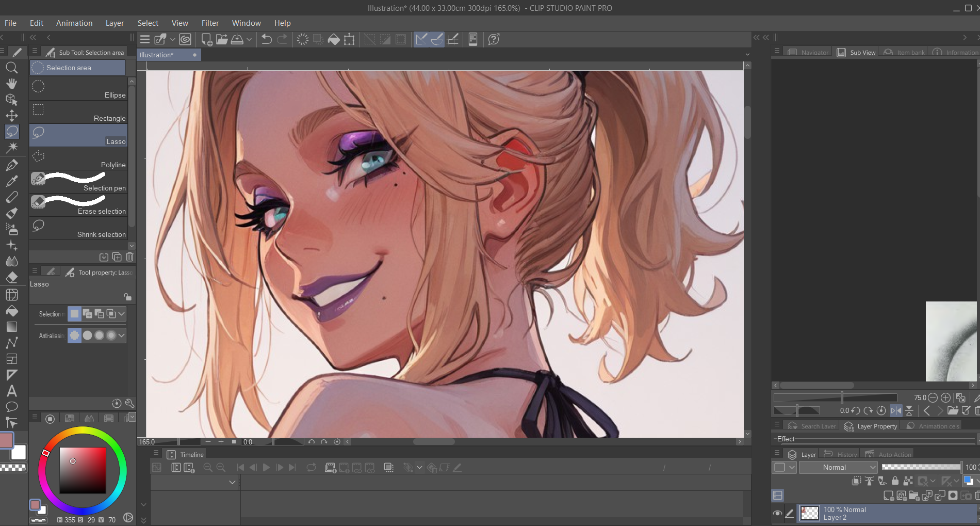The width and height of the screenshot is (980, 526).
Task: Click Sub View zoom in plus icon
Action: 945,397
